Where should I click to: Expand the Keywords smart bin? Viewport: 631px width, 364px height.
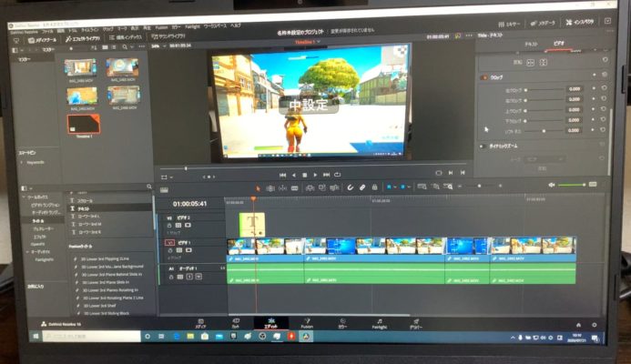pyautogui.click(x=22, y=163)
